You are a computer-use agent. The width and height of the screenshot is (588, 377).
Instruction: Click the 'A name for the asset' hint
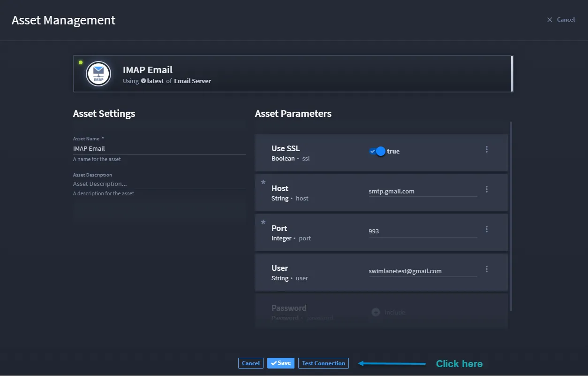(97, 159)
